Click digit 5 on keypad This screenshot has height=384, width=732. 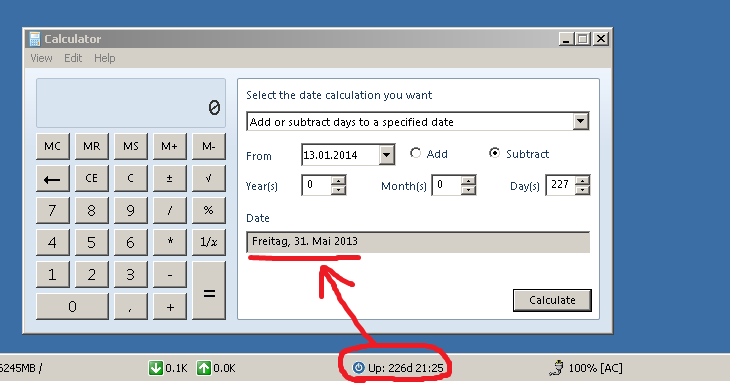[x=92, y=243]
